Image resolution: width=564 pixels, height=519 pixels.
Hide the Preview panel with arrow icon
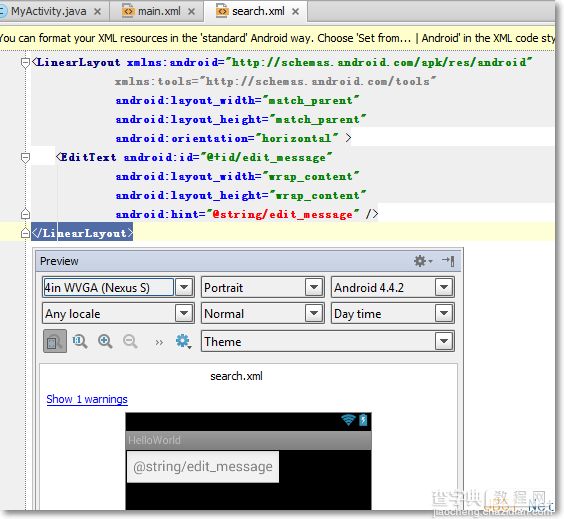pyautogui.click(x=448, y=261)
